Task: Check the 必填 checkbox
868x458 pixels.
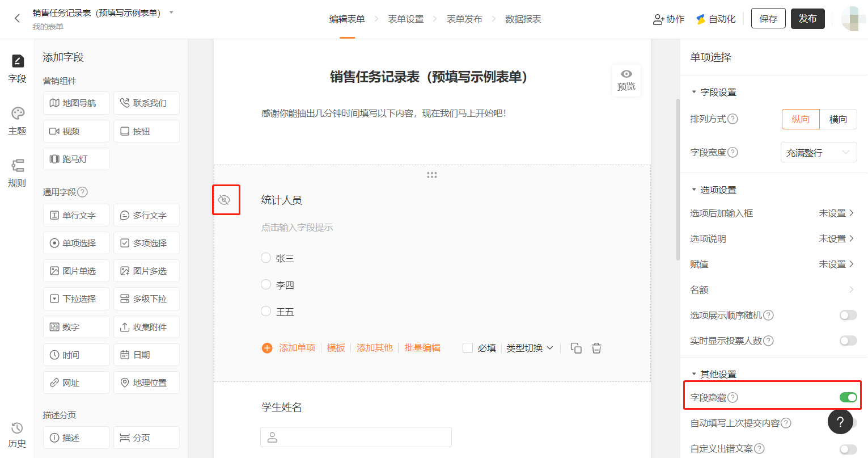Action: pos(468,348)
